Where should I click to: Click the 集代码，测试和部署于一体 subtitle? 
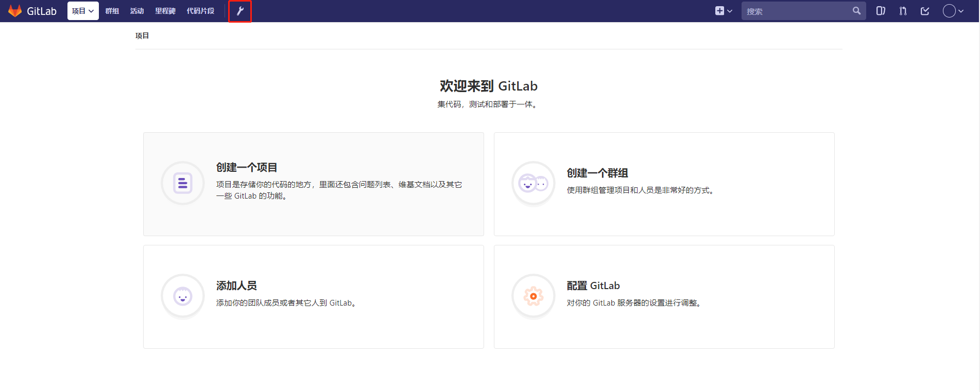[489, 104]
